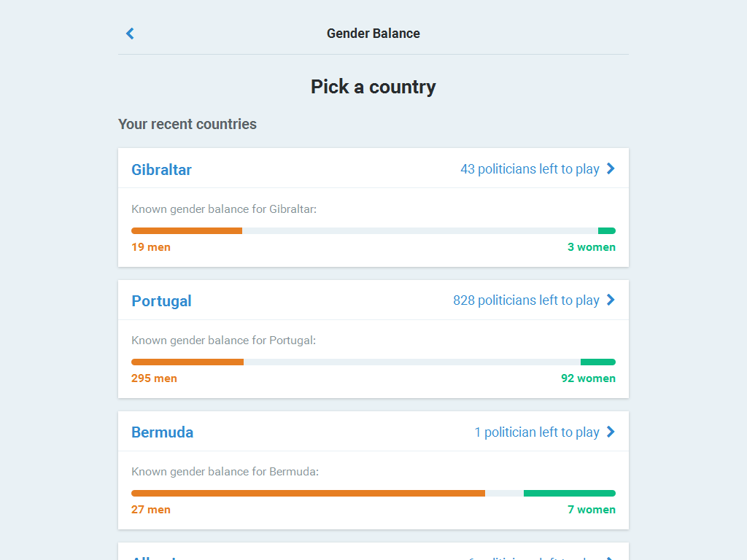Click the '92 women' label
Viewport: 747px width, 560px height.
(x=588, y=378)
